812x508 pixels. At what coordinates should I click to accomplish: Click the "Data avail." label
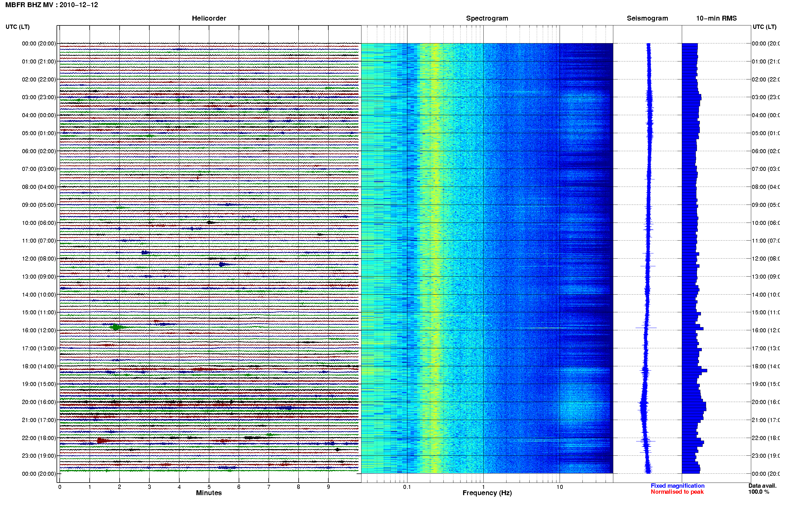click(x=762, y=486)
